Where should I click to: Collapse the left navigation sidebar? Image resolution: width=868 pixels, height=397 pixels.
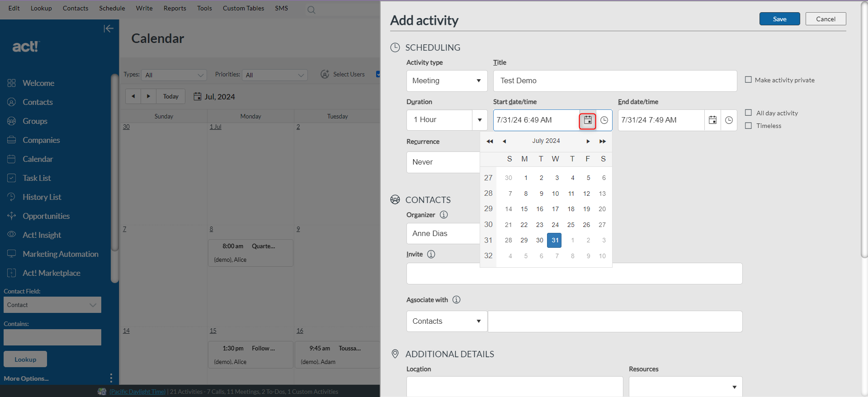(x=108, y=29)
